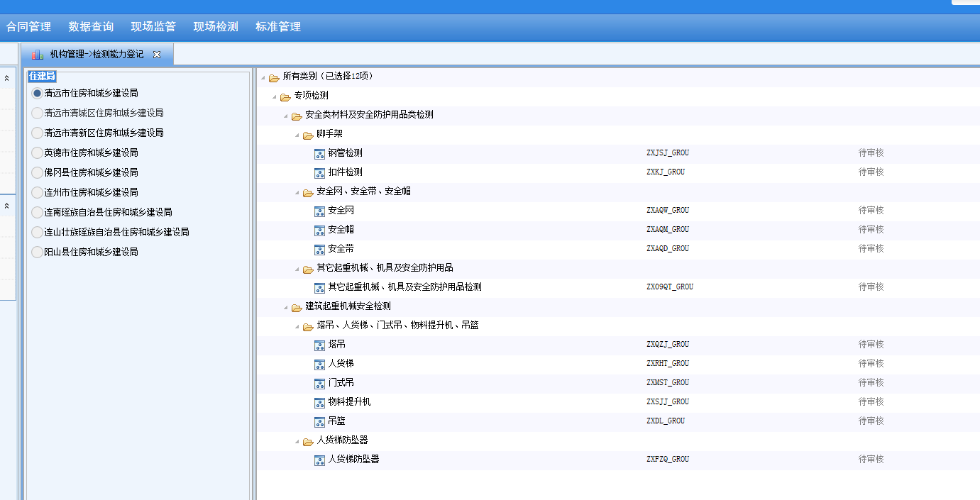Click the 物料提升机 item icon
The height and width of the screenshot is (500, 980).
(x=319, y=402)
